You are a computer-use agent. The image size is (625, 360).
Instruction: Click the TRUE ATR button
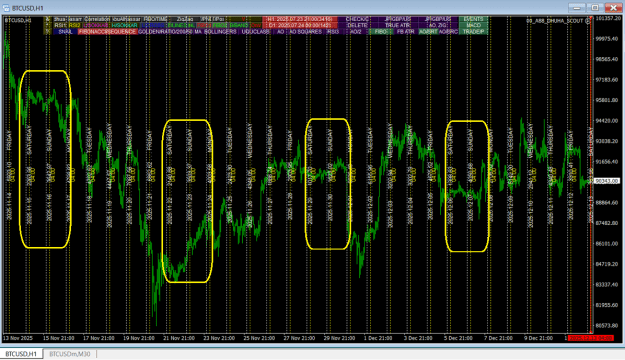click(398, 25)
